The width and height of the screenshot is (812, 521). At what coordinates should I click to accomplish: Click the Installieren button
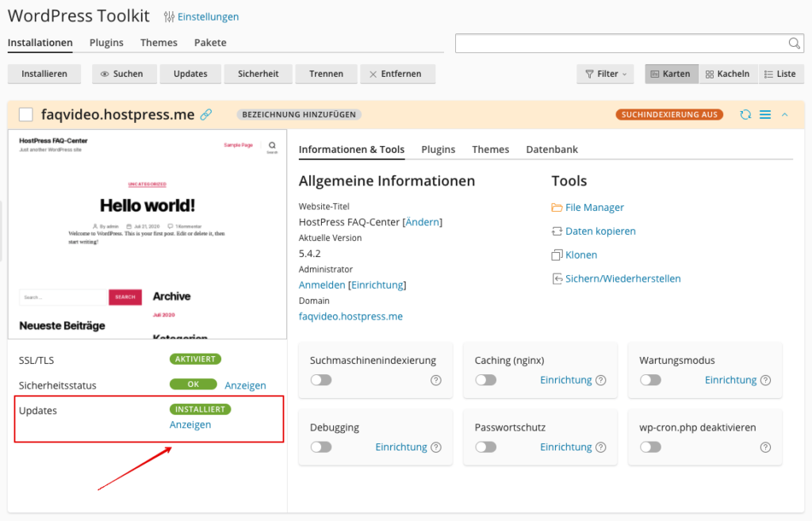tap(44, 74)
